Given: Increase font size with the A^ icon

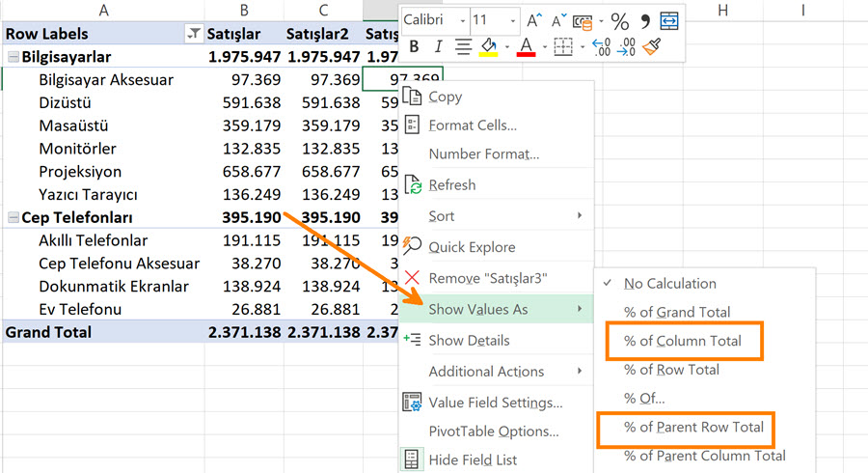Looking at the screenshot, I should (533, 21).
